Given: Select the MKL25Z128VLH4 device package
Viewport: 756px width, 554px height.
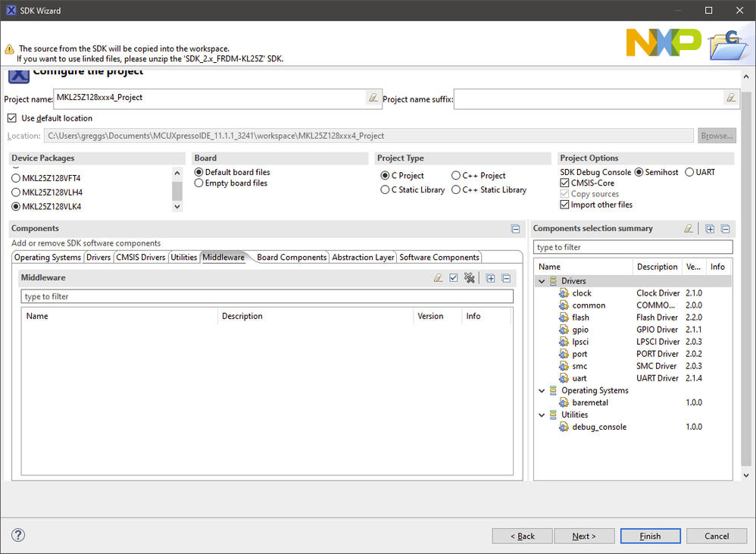Looking at the screenshot, I should (16, 192).
